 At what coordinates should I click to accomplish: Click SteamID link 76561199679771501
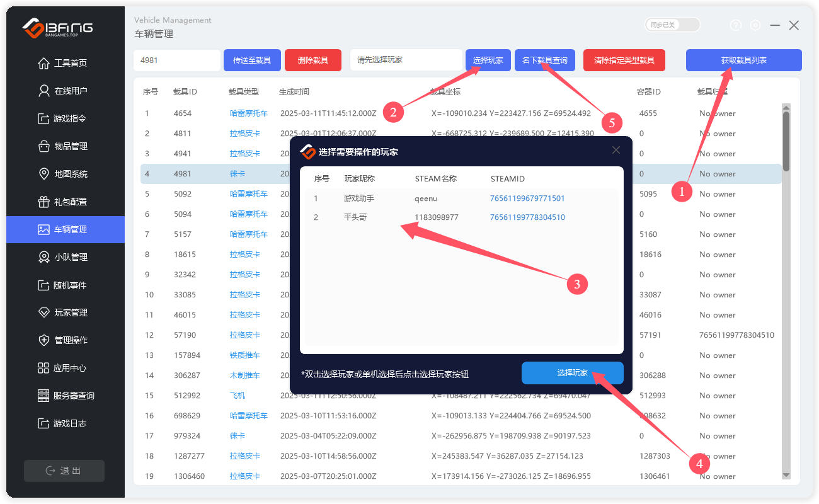527,198
